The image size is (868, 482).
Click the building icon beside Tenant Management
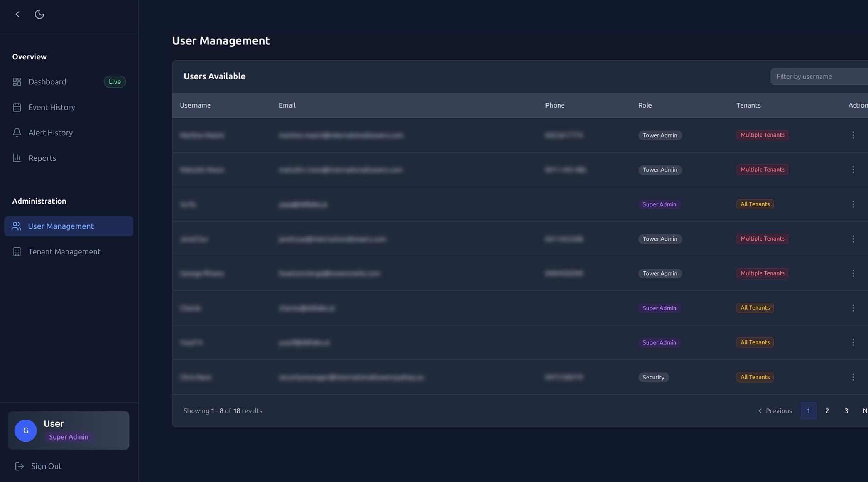[17, 251]
